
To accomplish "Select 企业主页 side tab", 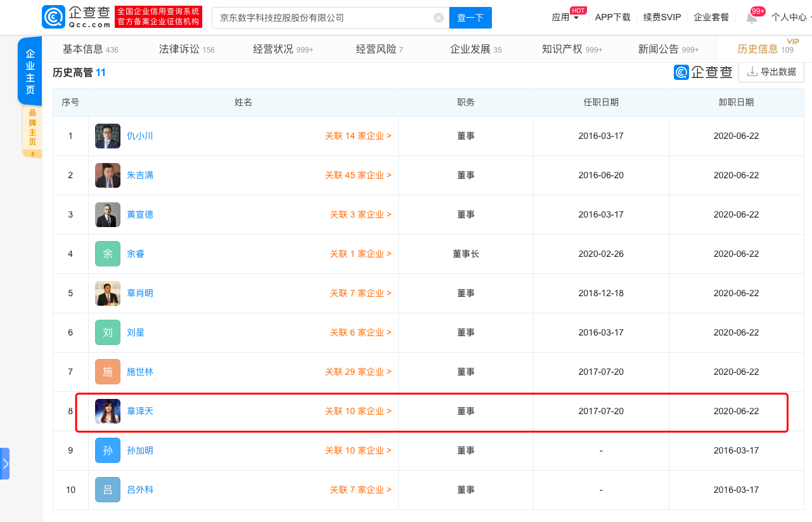I will 30,71.
